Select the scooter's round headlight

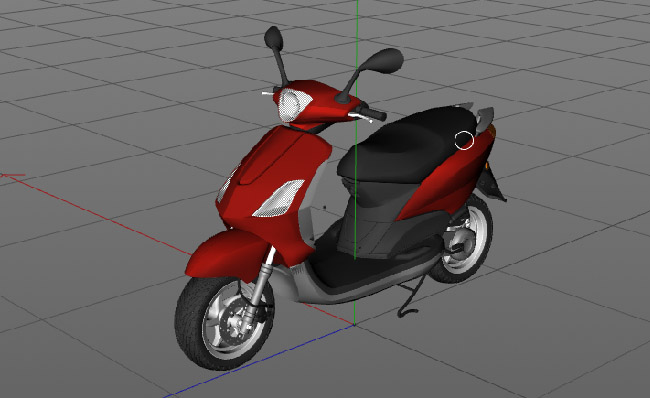tap(294, 104)
